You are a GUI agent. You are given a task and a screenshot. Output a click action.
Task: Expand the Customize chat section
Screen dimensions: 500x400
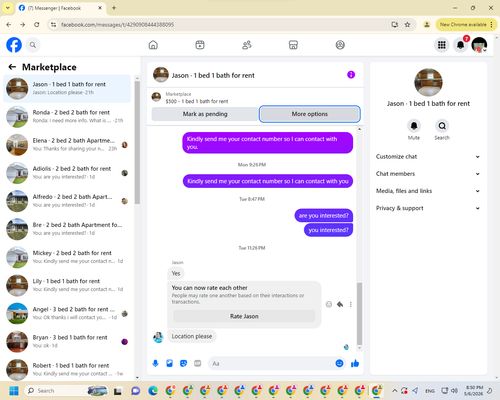click(x=428, y=157)
